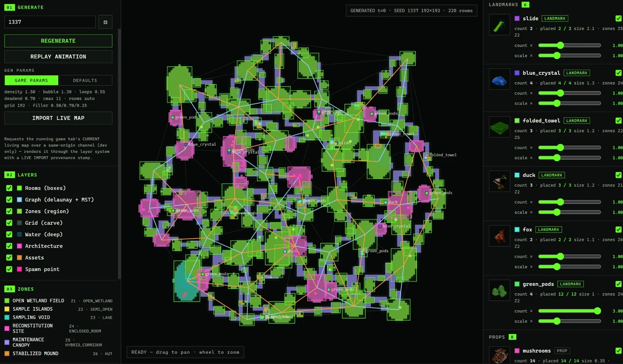Select the SAMPLING VOID zone entry
The height and width of the screenshot is (364, 623).
[x=58, y=318]
